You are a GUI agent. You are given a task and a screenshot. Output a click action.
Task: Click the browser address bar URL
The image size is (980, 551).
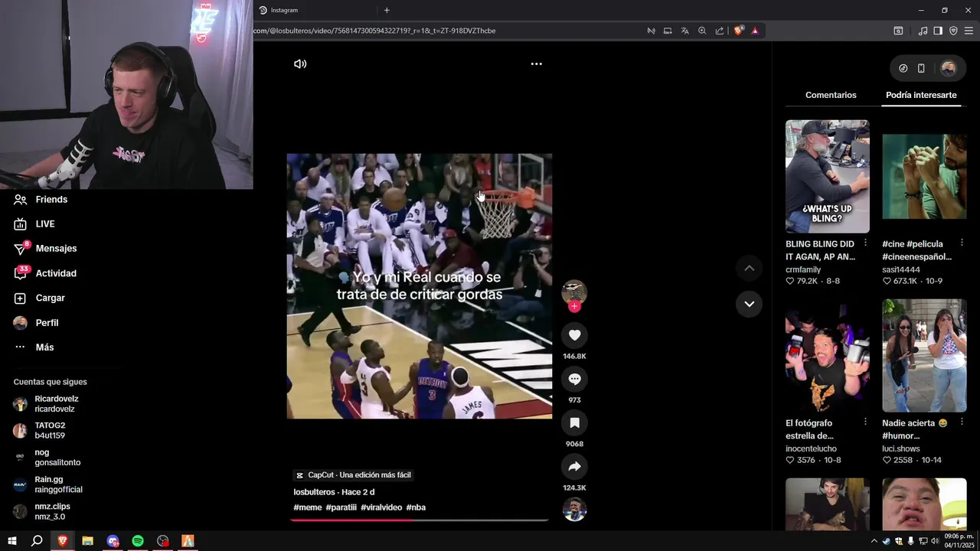click(374, 31)
